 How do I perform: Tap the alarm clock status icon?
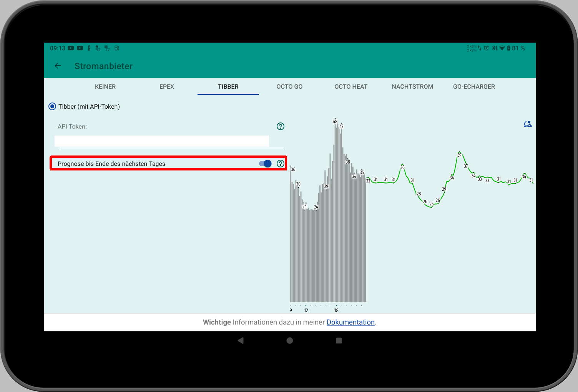pyautogui.click(x=486, y=48)
